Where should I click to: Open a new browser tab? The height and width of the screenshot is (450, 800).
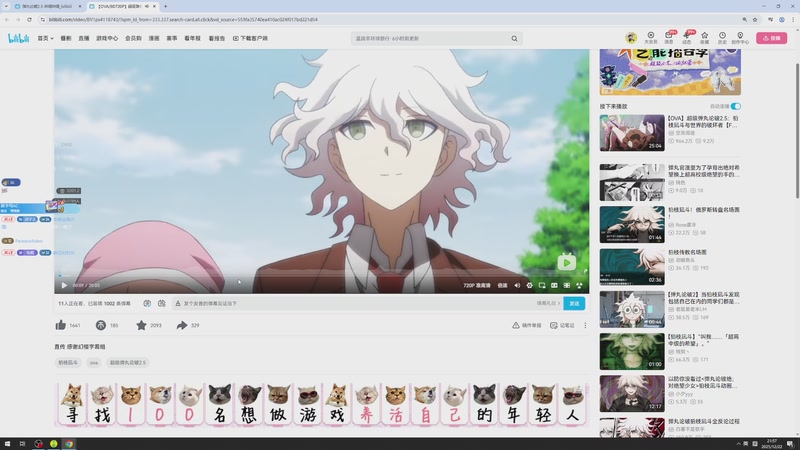point(165,6)
